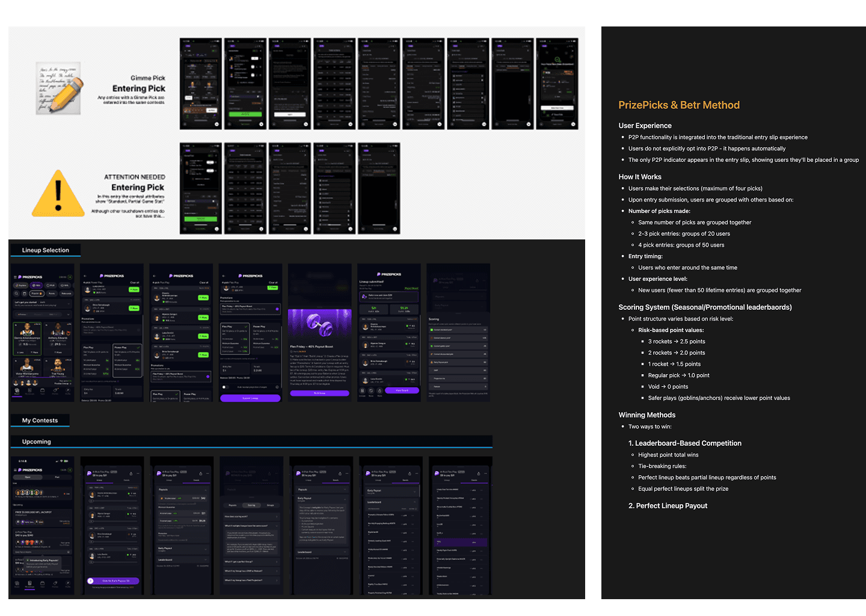Click the yellow warning triangle beside ATTENTION NEEDED
The width and height of the screenshot is (866, 616).
click(x=58, y=194)
